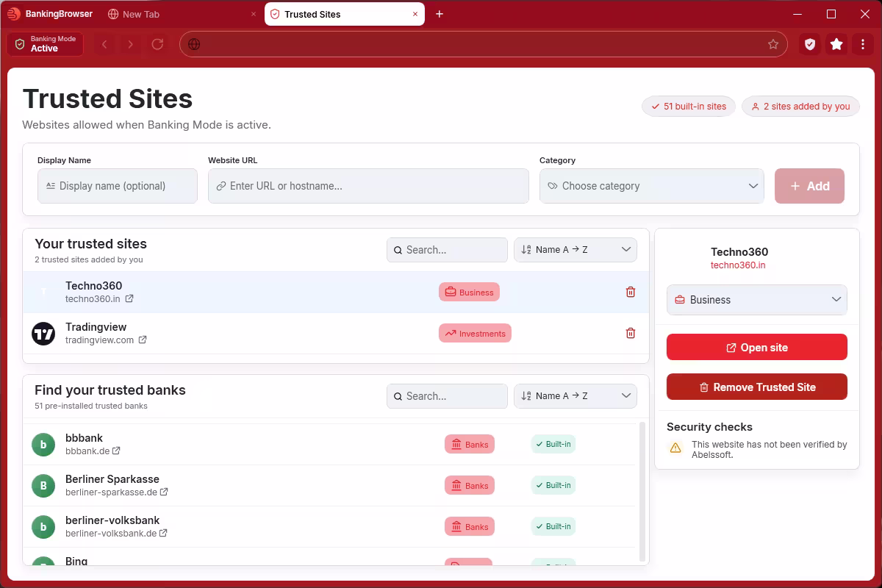882x588 pixels.
Task: Open the techno360.in link in details panel
Action: pos(738,265)
